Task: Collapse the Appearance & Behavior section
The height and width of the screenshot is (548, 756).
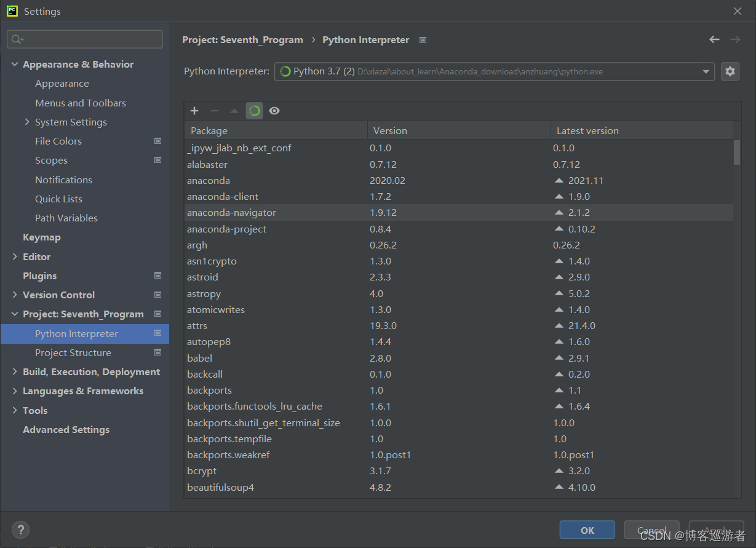Action: [15, 64]
